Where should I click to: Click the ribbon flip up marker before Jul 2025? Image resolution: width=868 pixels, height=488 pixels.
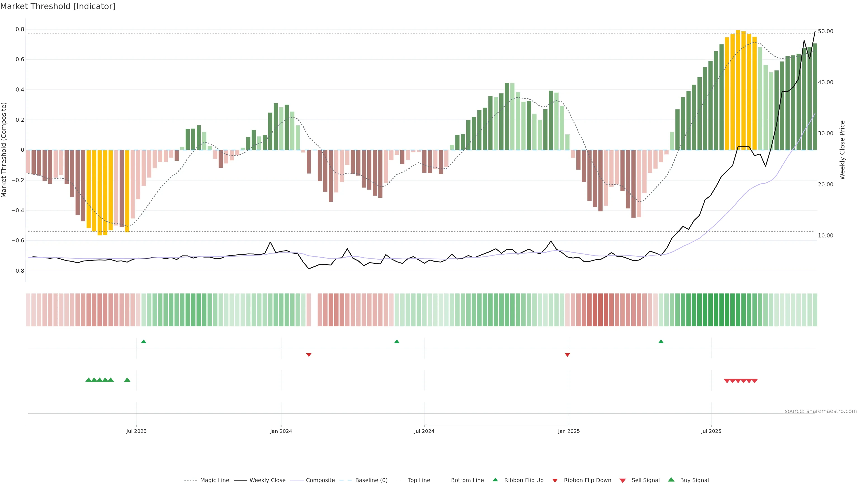[661, 342]
